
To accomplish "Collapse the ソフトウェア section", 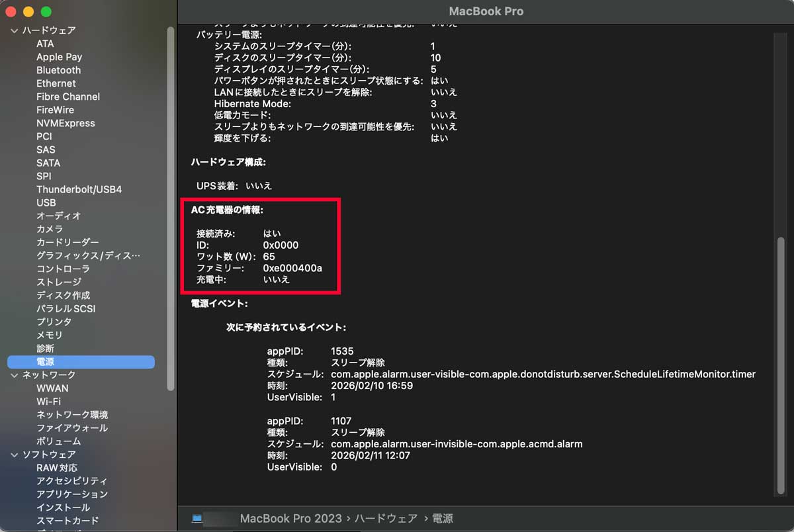I will coord(14,455).
